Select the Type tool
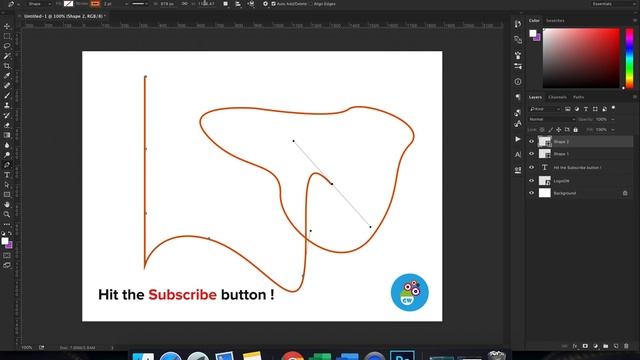This screenshot has height=360, width=640. [x=7, y=175]
